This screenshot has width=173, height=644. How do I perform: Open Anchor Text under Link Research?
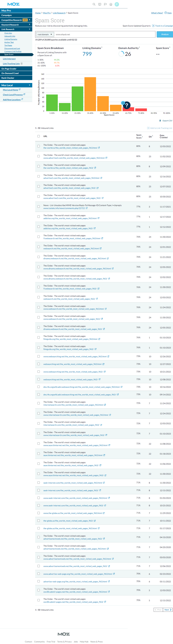9,42
